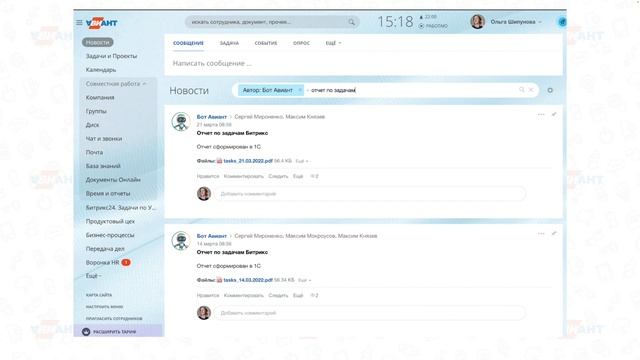Open Ольга Шипунова profile avatar

[x=477, y=22]
